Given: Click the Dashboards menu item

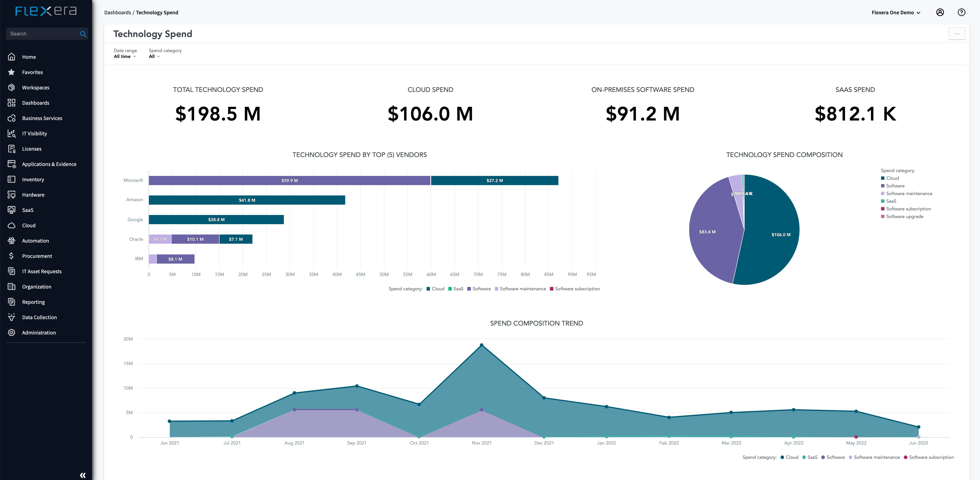Looking at the screenshot, I should (x=36, y=102).
